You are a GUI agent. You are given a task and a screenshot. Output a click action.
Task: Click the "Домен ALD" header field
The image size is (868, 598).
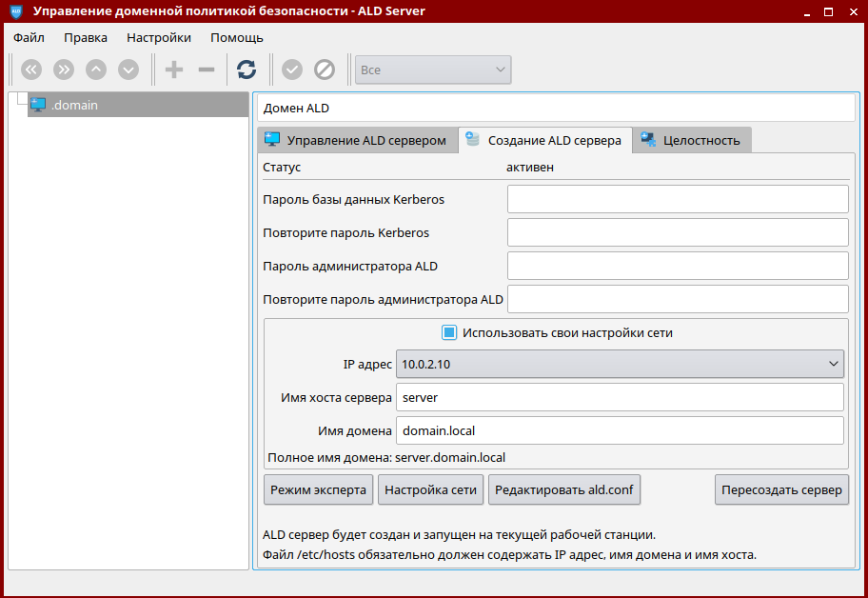556,108
